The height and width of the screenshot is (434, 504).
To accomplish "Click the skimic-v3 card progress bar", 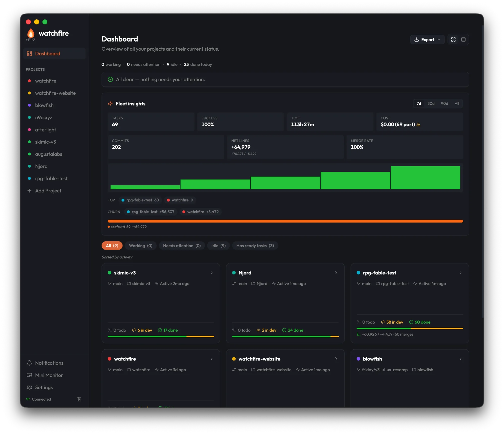I will 161,337.
